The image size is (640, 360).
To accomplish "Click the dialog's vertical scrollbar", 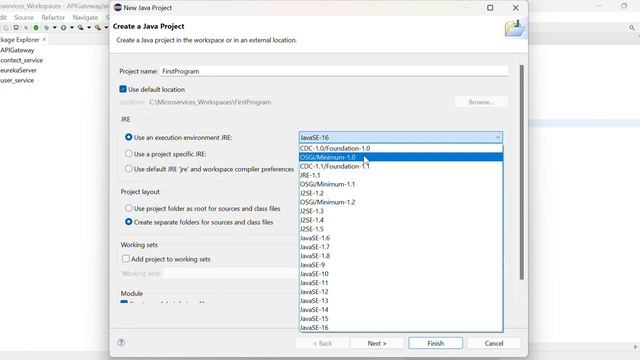I will click(x=522, y=172).
